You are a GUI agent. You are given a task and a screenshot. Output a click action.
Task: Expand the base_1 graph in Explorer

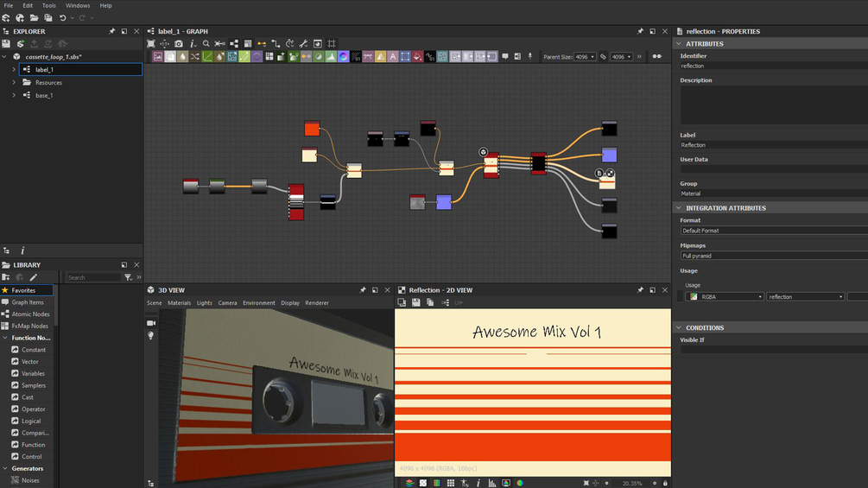(14, 95)
